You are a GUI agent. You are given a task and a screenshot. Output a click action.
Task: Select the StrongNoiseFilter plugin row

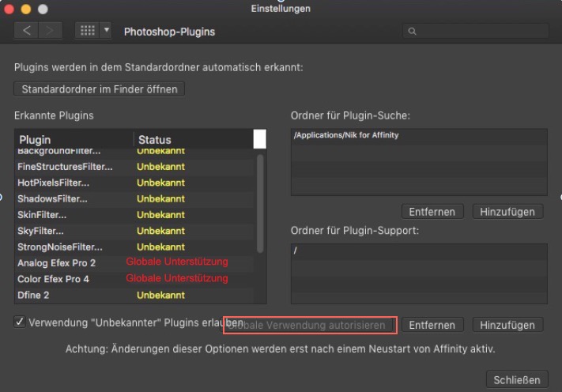pyautogui.click(x=134, y=247)
